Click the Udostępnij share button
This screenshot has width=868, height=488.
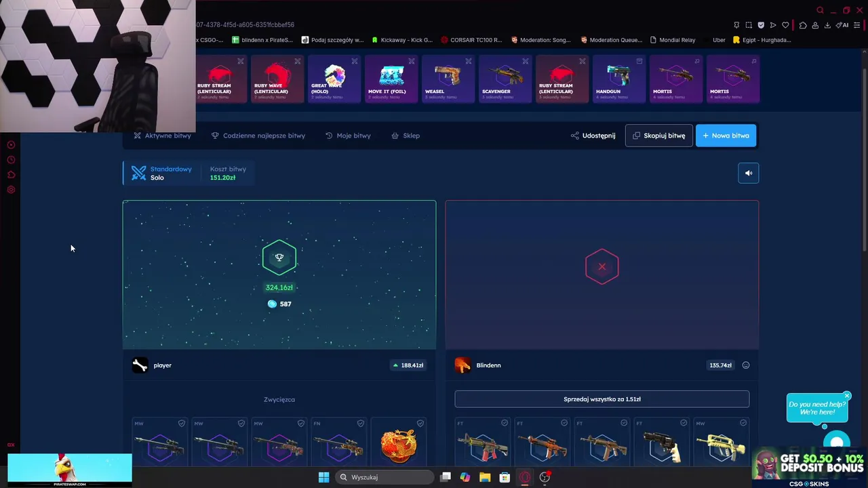pos(593,136)
